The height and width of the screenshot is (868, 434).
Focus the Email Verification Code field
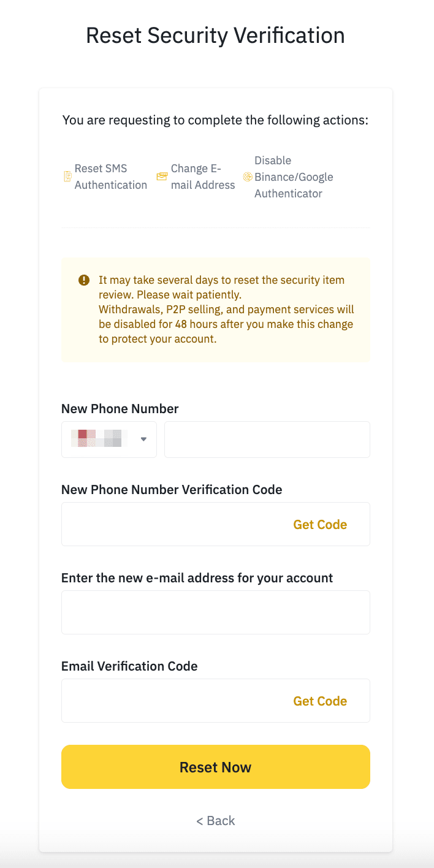[x=175, y=701]
